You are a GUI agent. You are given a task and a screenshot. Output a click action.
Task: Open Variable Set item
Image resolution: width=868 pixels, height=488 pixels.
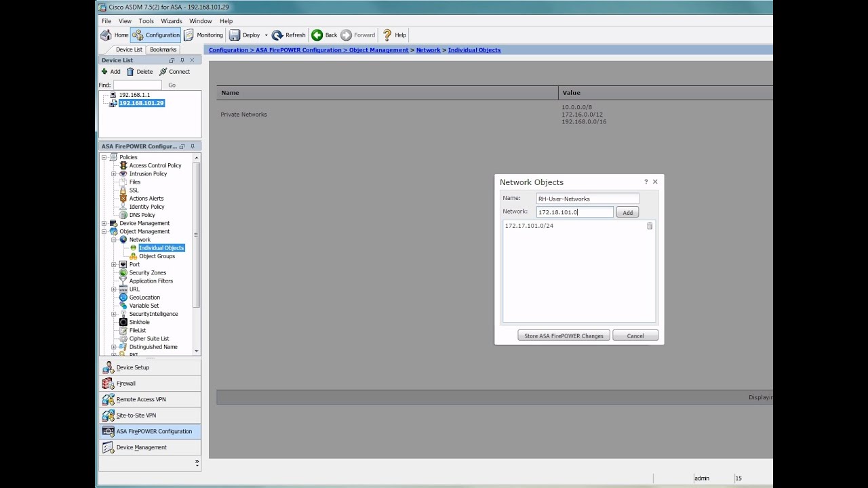tap(144, 306)
